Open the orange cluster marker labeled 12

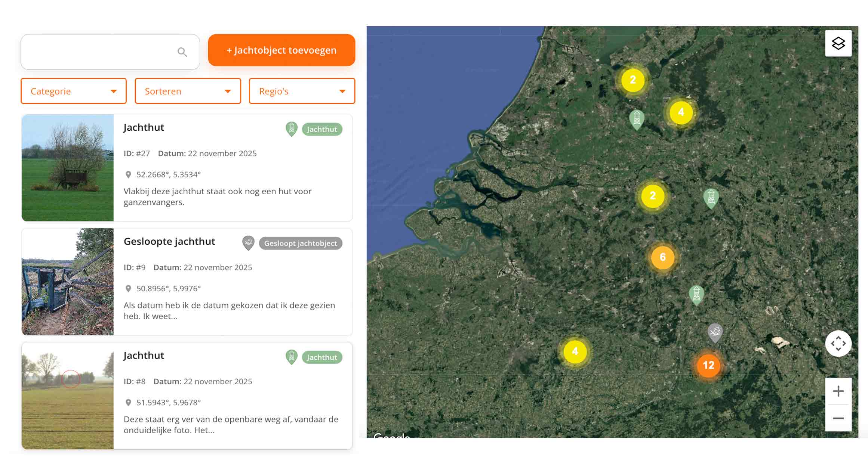point(708,365)
